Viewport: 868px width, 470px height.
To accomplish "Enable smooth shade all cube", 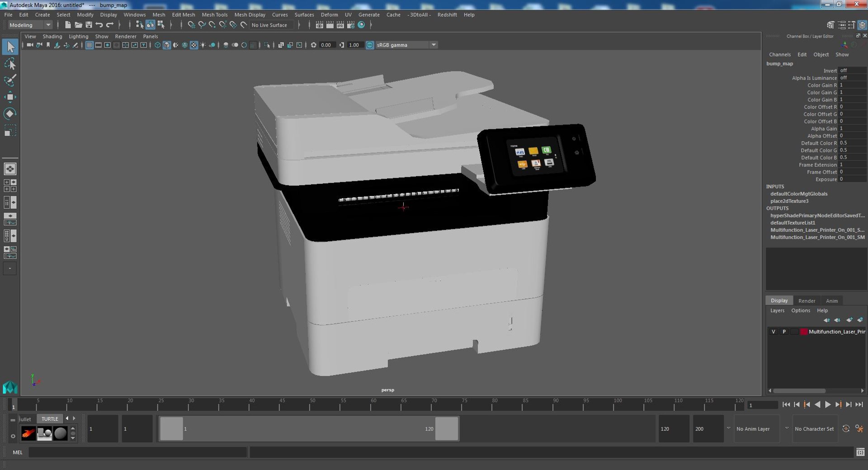I will (167, 45).
